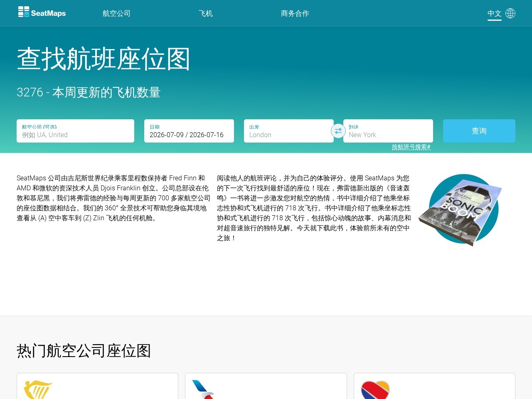
Task: Click the 查找航班座位图 page heading
Action: [x=103, y=59]
